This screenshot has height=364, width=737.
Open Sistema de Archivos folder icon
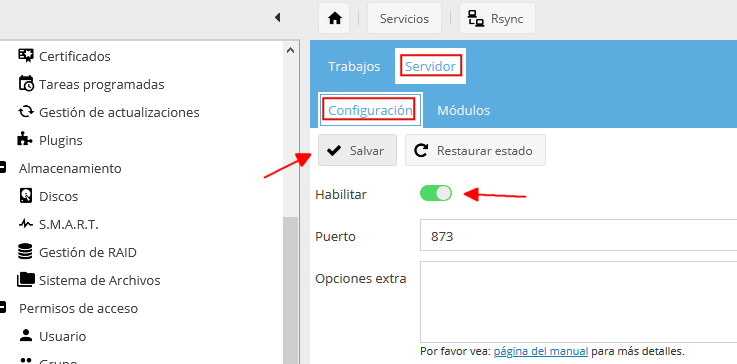click(25, 280)
